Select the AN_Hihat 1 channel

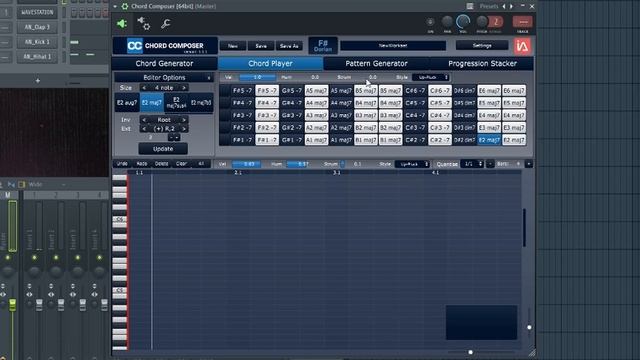(37, 57)
